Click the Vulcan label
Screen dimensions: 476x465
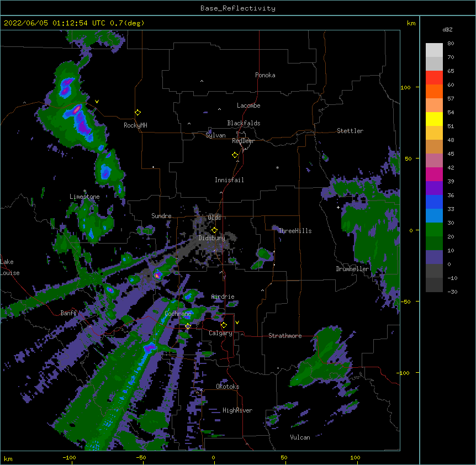pyautogui.click(x=300, y=437)
